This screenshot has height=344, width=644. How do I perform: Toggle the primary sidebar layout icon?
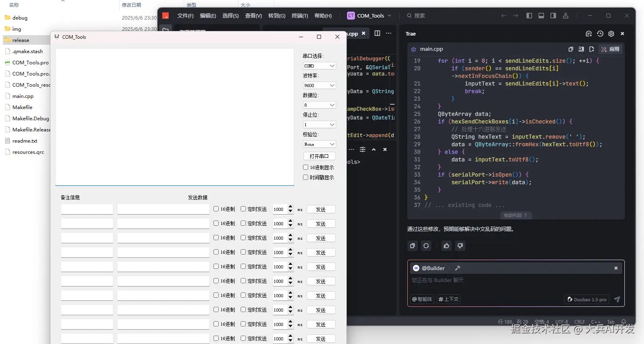[x=529, y=16]
